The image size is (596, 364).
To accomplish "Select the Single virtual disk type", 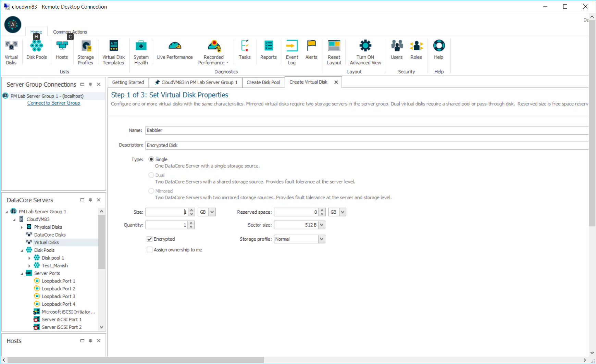I will [151, 159].
